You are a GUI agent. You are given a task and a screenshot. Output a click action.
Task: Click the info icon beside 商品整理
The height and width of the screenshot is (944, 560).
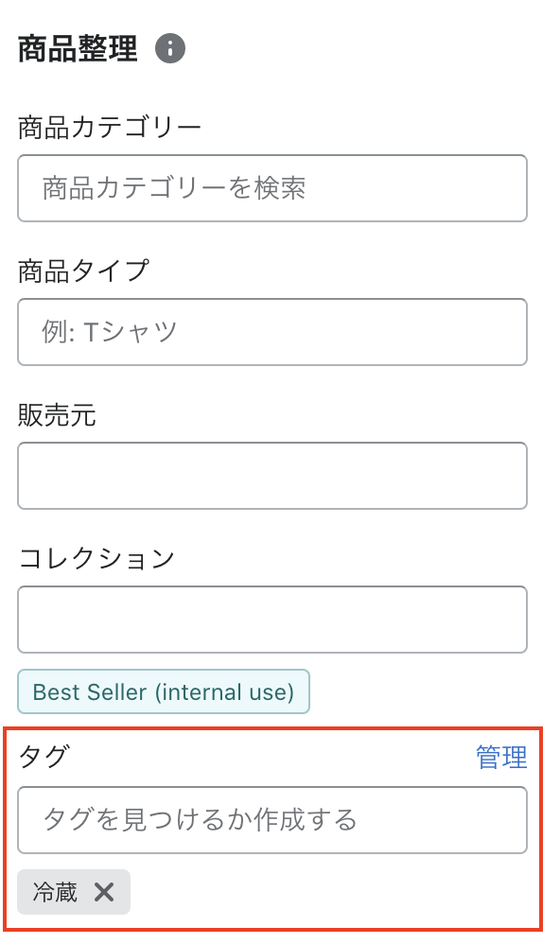click(x=170, y=49)
